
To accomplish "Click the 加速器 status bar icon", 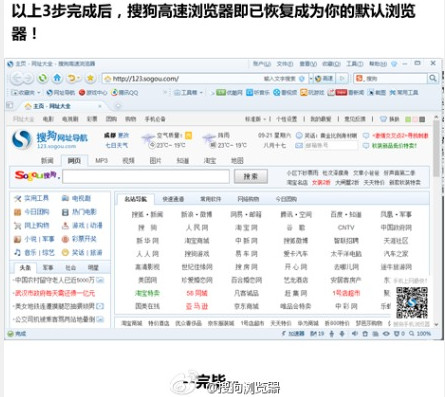I will click(293, 333).
